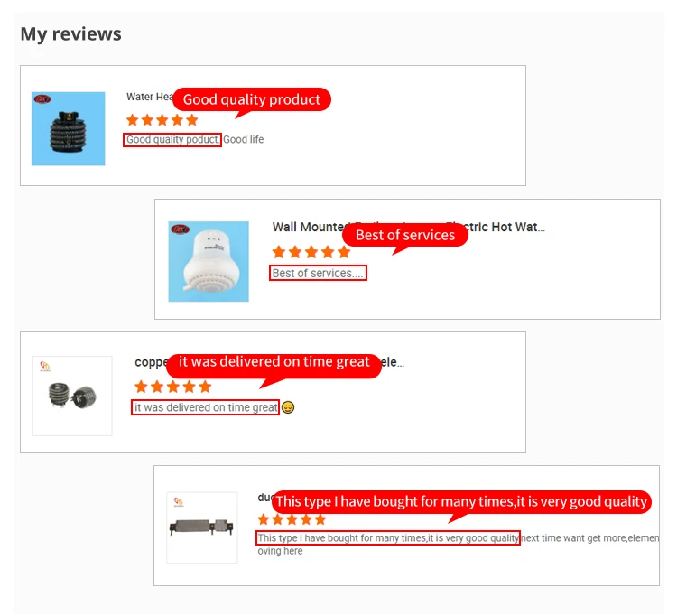Screen dimensions: 677x616
Task: Click the 'Best of services' red callout bubble
Action: (x=405, y=235)
